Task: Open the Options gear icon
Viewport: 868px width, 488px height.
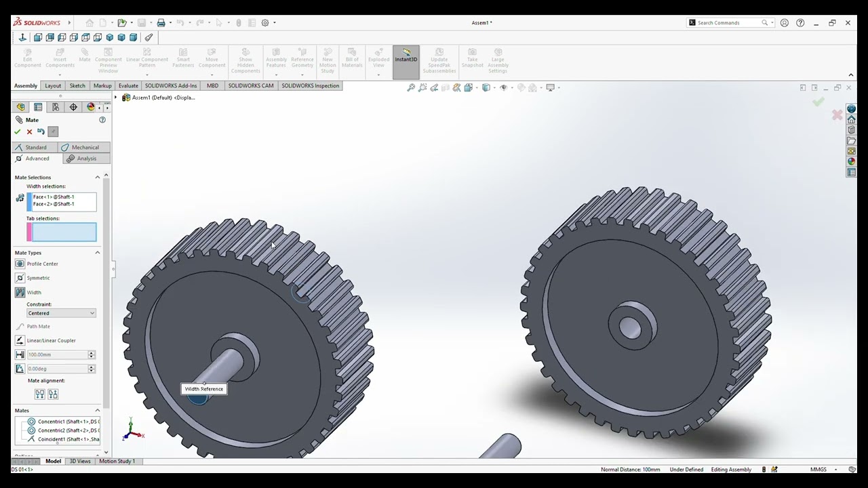Action: [x=265, y=23]
